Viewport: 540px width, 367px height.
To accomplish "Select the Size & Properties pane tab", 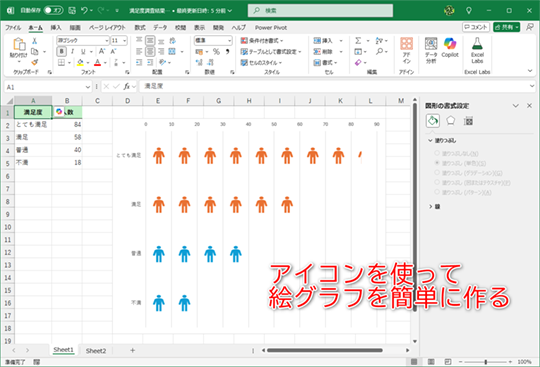I will pyautogui.click(x=468, y=121).
